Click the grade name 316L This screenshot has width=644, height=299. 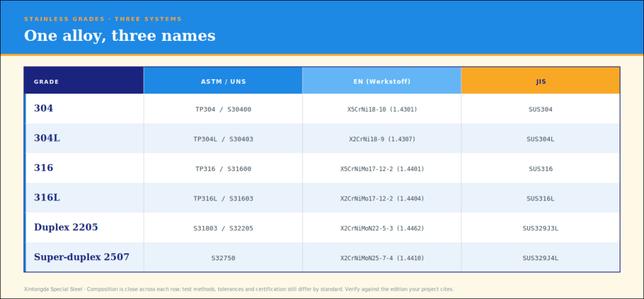click(x=47, y=198)
